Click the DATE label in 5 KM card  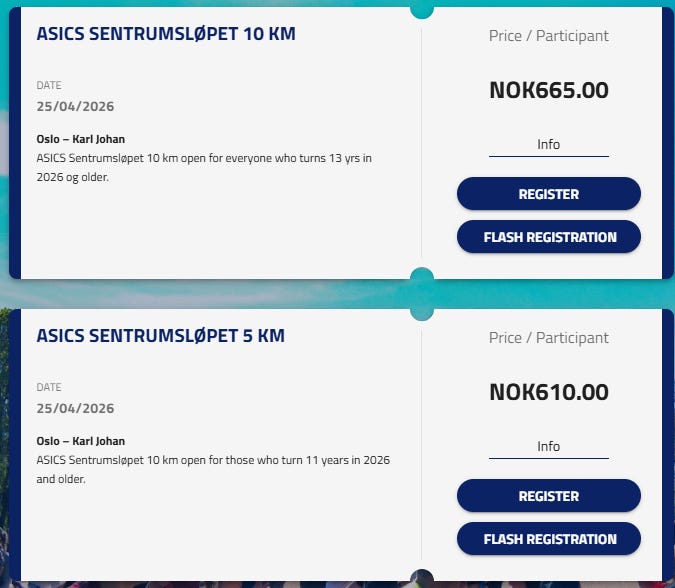[x=49, y=388]
